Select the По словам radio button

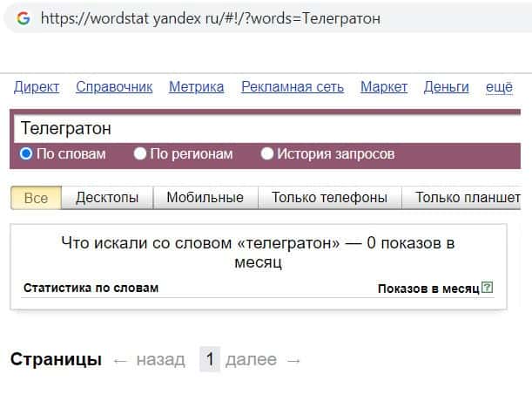click(26, 153)
